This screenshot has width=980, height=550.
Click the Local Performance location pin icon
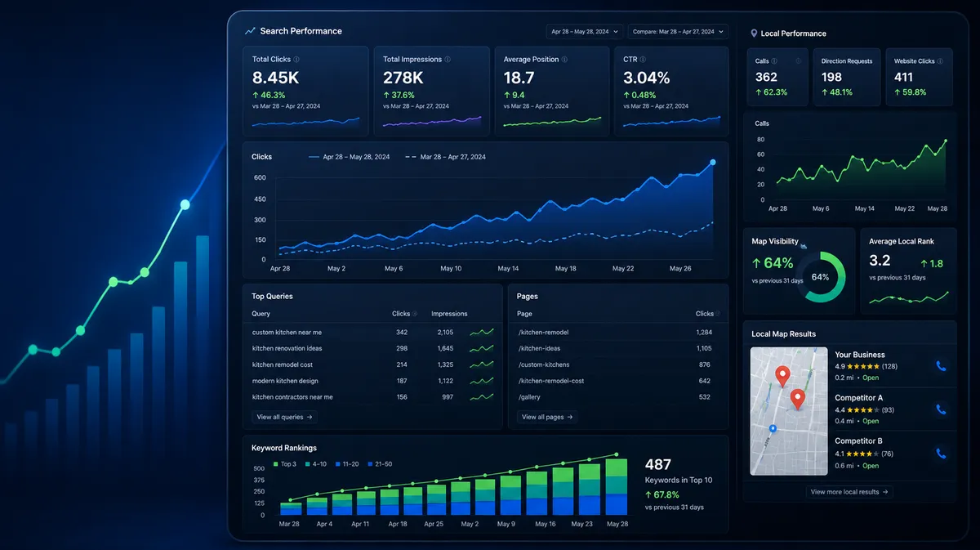(x=754, y=34)
